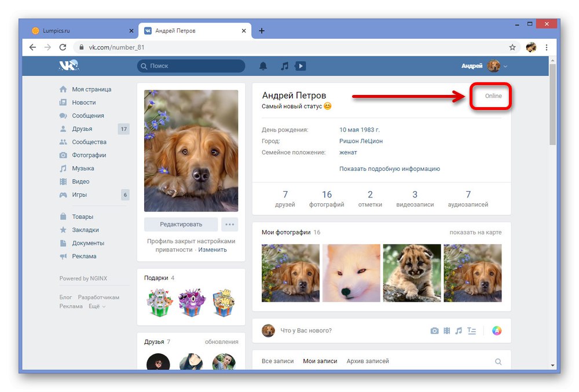
Task: Click birthday link 10 мая 1983 г.
Action: tap(360, 130)
